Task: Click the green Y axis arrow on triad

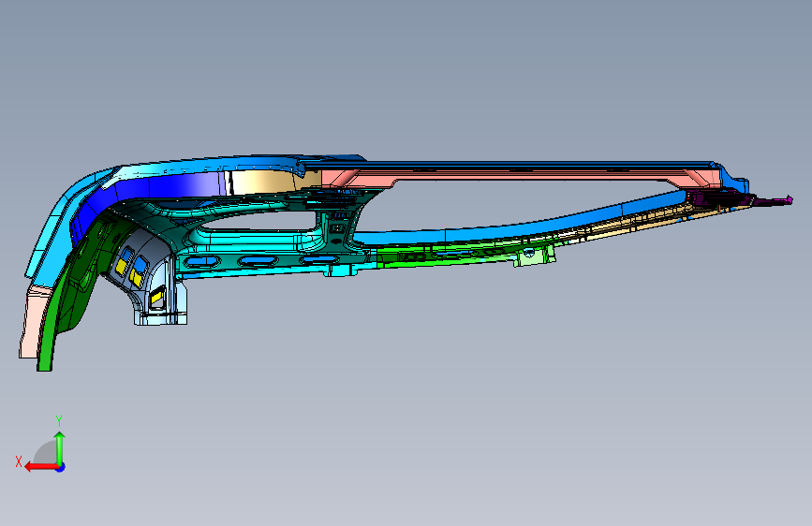Action: [x=60, y=447]
